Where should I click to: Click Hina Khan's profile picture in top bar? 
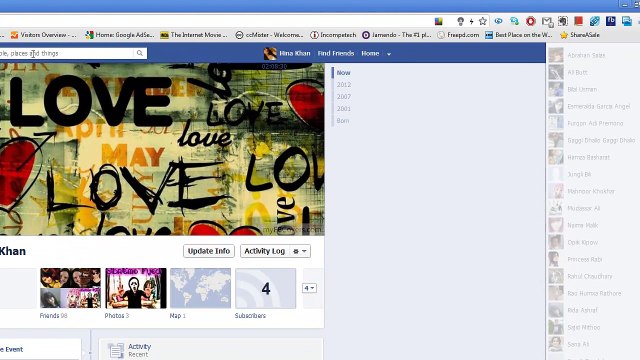270,53
